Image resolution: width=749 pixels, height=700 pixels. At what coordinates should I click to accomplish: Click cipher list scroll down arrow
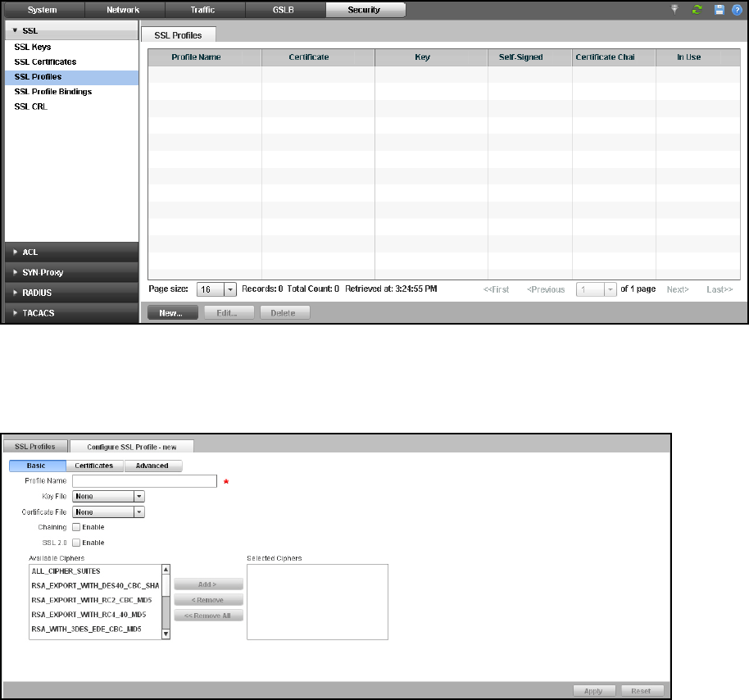166,634
